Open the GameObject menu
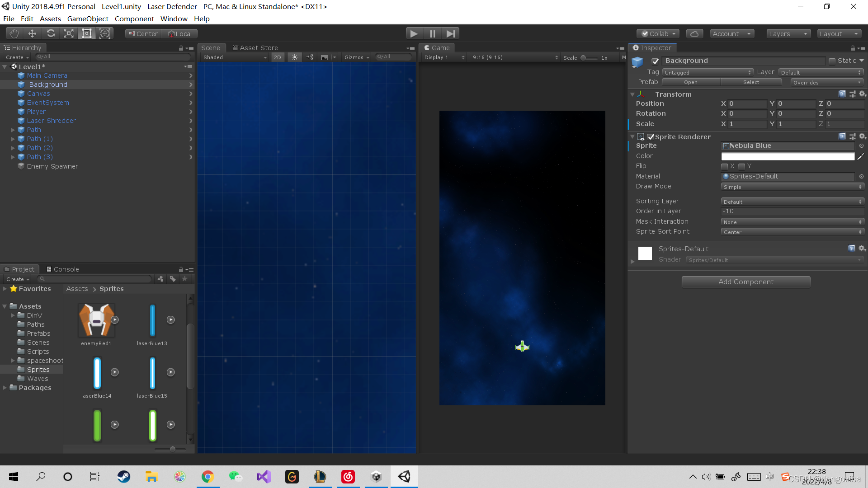868x488 pixels. coord(88,19)
